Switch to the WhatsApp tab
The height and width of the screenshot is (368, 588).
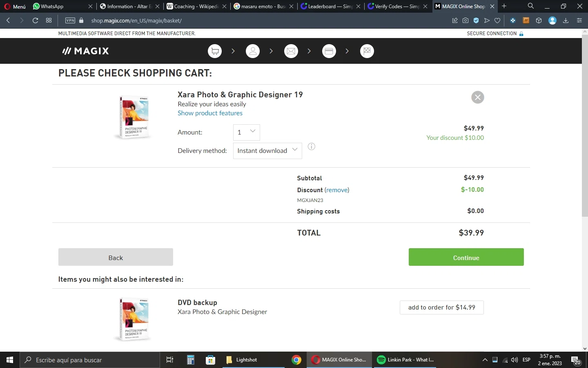[60, 6]
